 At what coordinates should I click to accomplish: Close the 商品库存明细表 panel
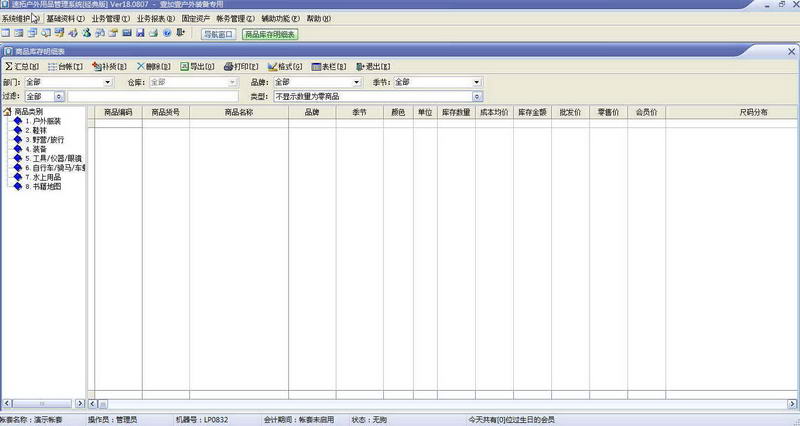pyautogui.click(x=791, y=52)
